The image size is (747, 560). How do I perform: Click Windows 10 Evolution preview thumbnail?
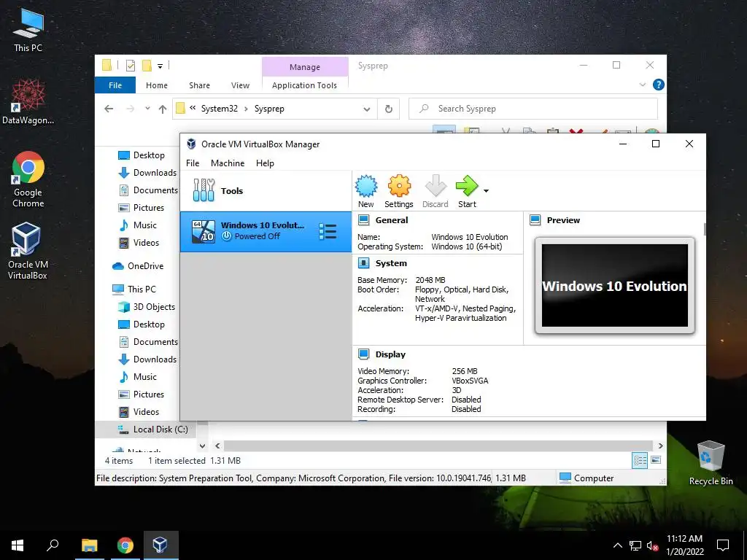(614, 285)
